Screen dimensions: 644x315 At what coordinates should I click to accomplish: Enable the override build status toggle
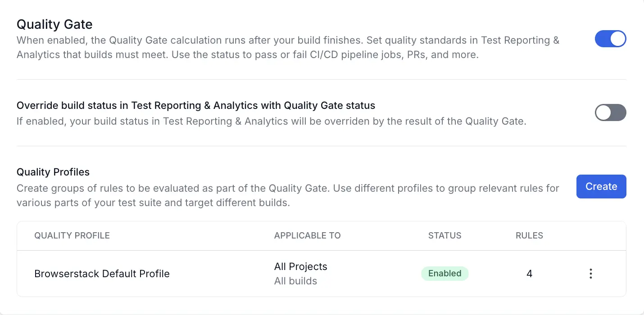click(x=610, y=112)
